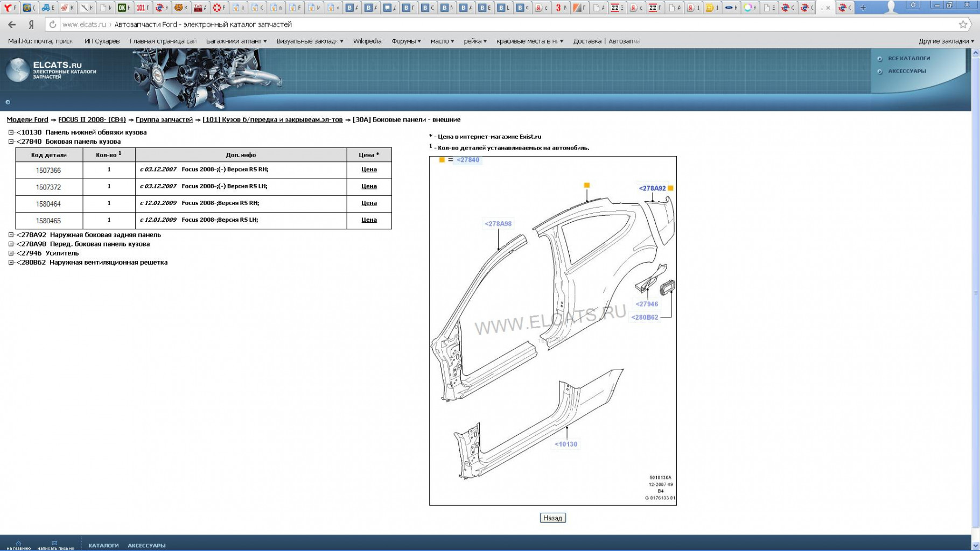Expand <27946 Усилитель node

click(11, 253)
